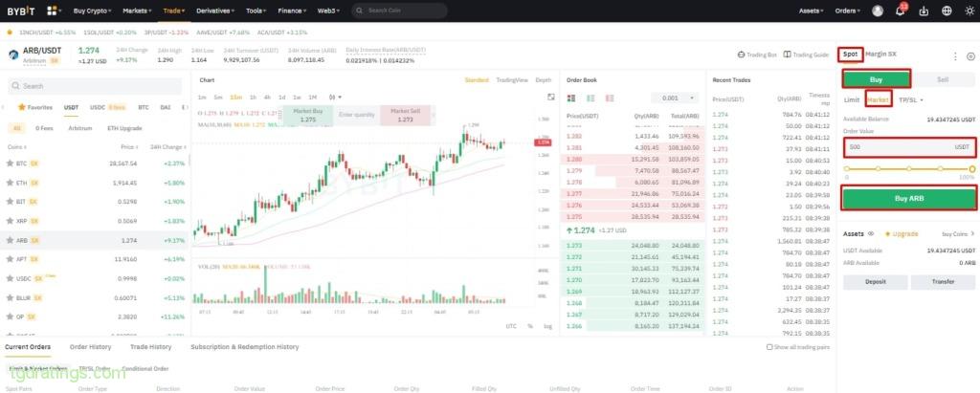Viewport: 980px width, 393px height.
Task: Toggle the light/dark theme sun icon
Action: (969, 11)
